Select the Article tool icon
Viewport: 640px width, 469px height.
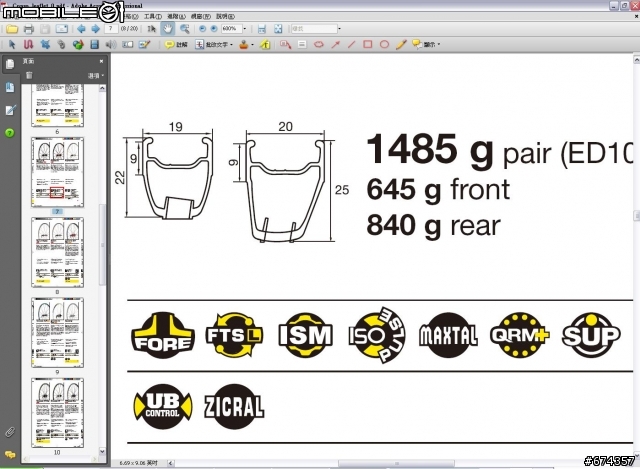(x=28, y=44)
